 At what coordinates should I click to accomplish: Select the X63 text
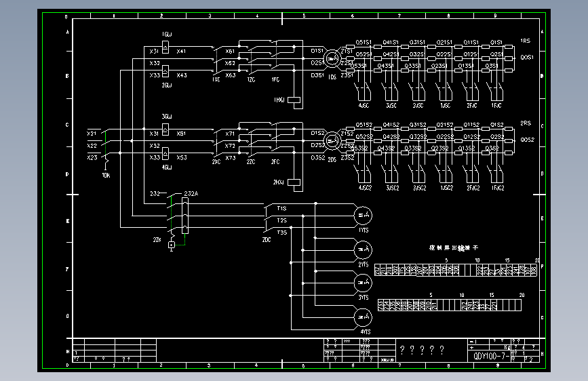click(x=231, y=75)
